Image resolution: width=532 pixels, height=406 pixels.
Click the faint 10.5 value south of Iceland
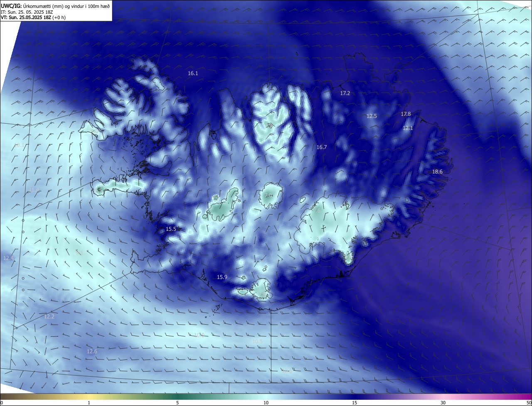pyautogui.click(x=258, y=342)
